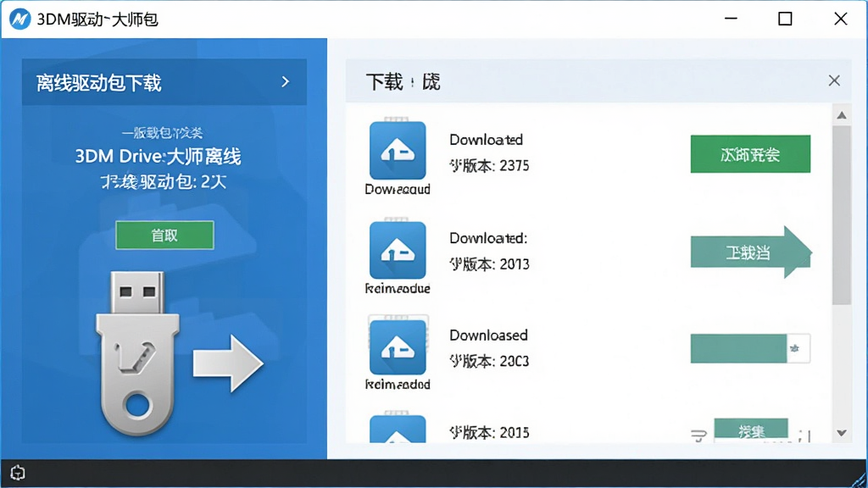
Task: Click the arrow-shaped button for version 2013
Action: pyautogui.click(x=751, y=252)
